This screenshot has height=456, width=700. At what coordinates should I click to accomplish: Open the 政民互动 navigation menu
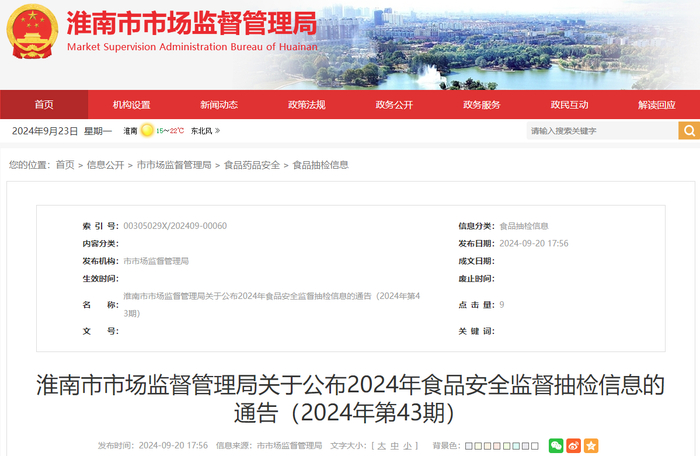(569, 105)
